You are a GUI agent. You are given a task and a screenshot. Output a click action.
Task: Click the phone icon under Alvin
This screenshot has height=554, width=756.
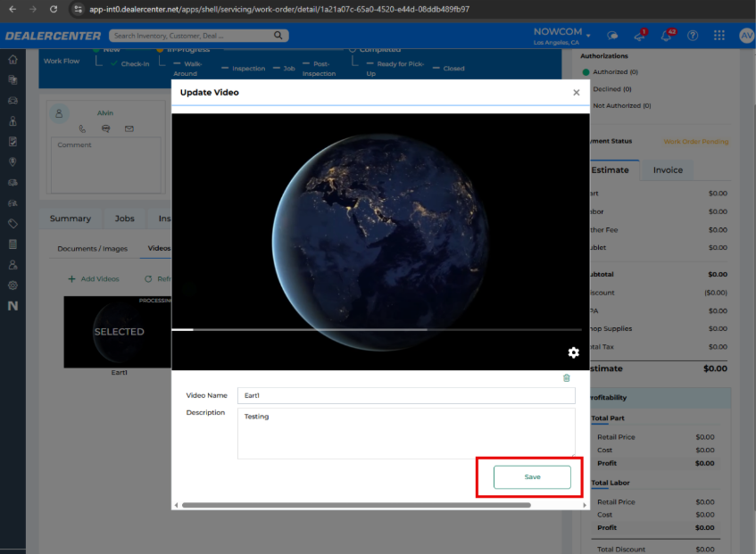(82, 128)
